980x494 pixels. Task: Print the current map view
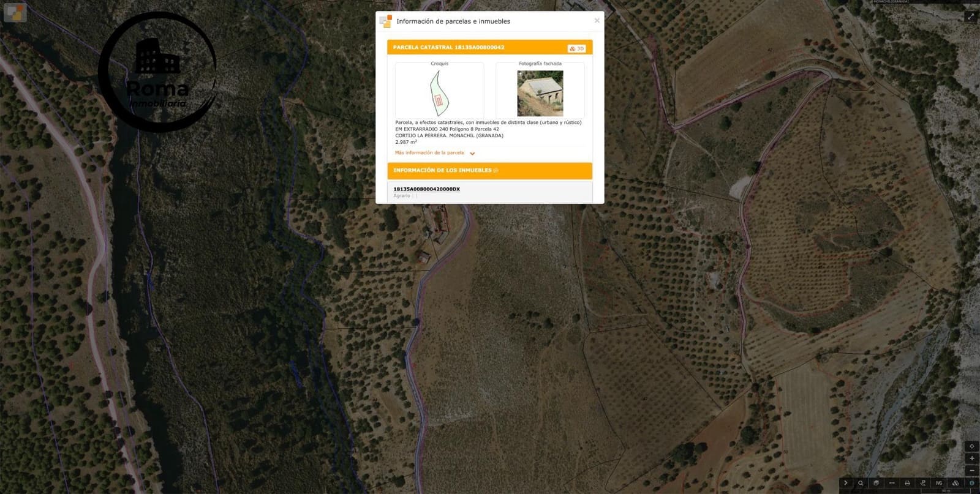908,483
